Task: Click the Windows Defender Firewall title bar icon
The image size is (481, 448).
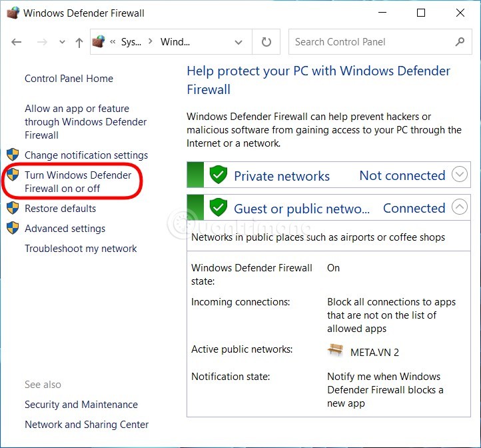Action: coord(13,13)
